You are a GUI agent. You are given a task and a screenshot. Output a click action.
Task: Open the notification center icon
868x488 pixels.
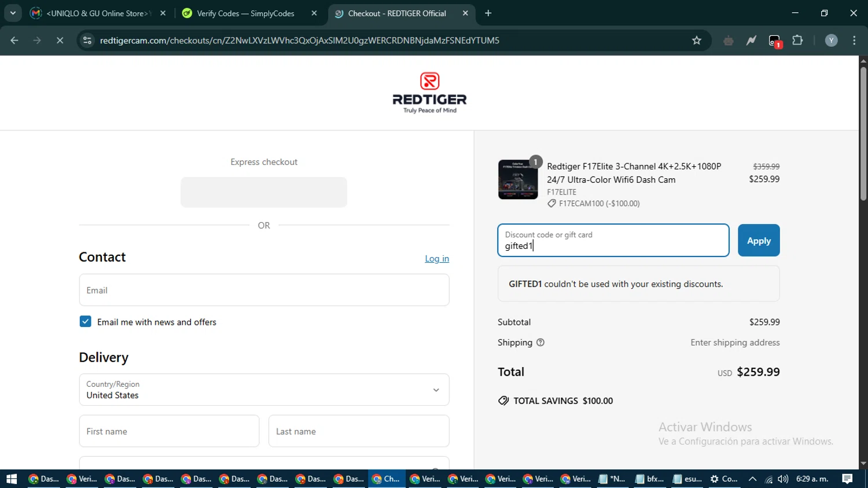848,479
